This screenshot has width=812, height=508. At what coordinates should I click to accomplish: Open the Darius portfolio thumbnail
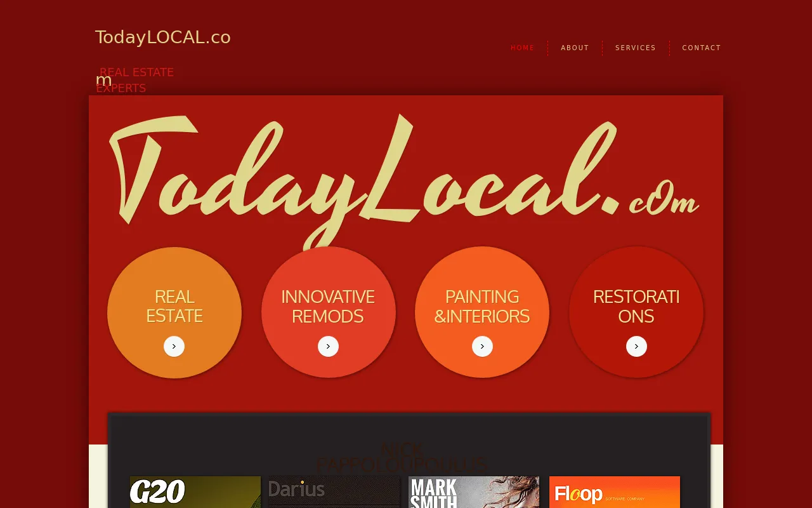(x=334, y=492)
